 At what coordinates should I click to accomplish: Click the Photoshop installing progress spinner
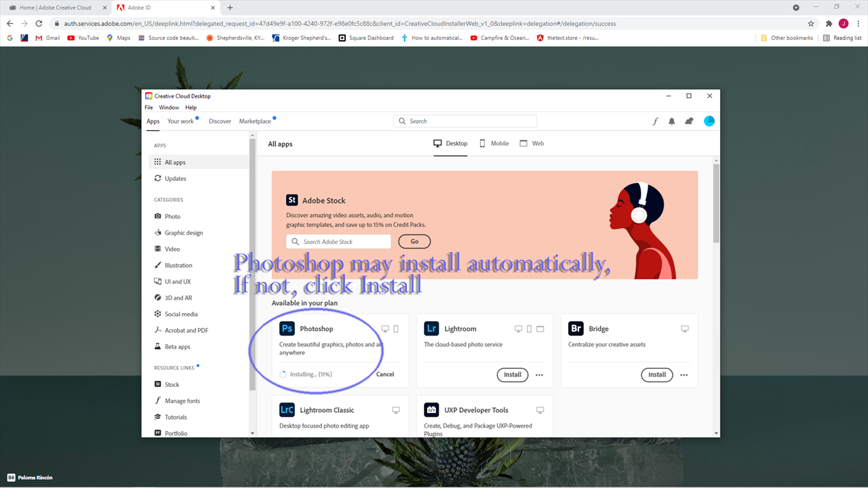tap(283, 374)
